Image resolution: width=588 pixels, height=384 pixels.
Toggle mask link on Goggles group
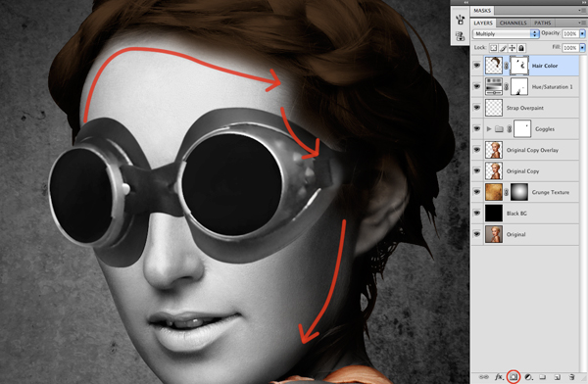click(510, 129)
